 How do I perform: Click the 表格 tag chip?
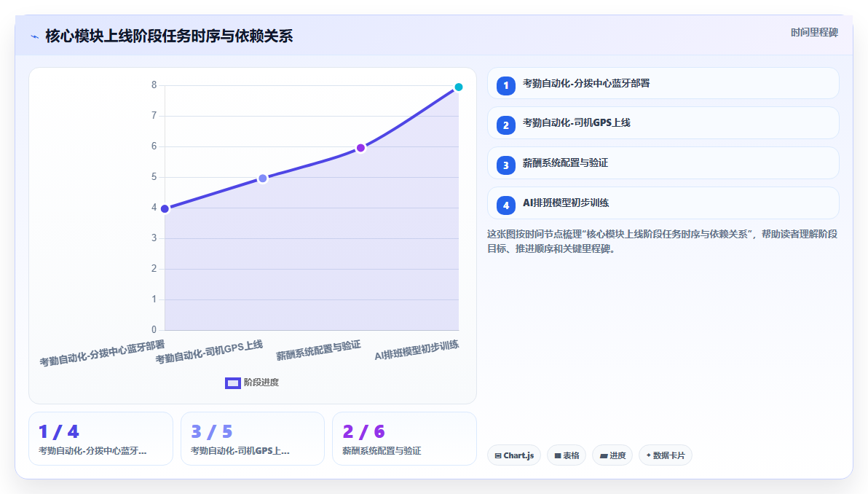pos(567,455)
